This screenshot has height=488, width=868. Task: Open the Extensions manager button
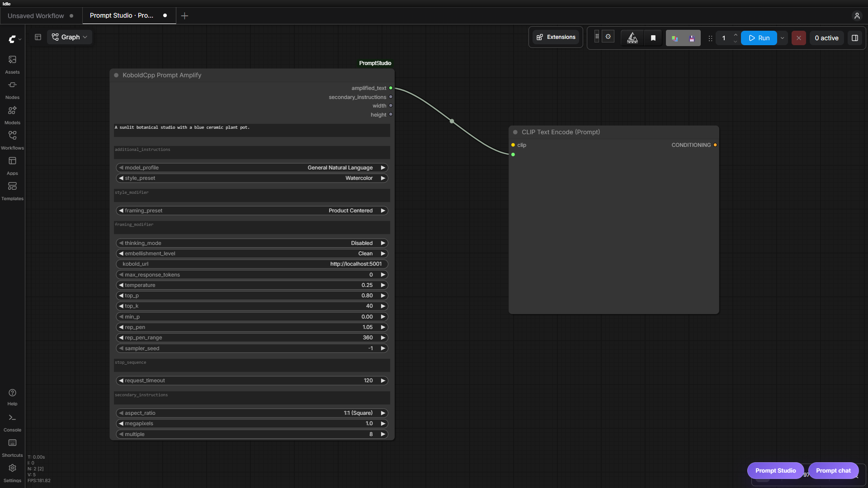[556, 37]
